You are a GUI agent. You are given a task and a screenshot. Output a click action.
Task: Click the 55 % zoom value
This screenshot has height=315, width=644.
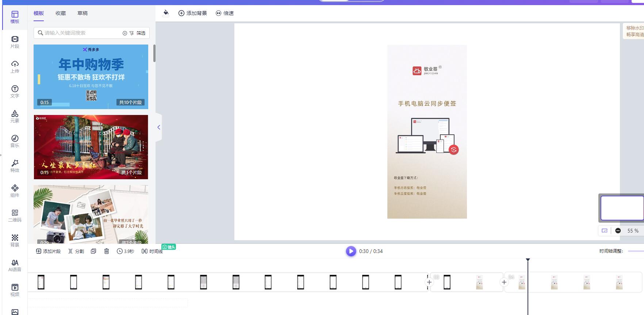click(x=633, y=231)
